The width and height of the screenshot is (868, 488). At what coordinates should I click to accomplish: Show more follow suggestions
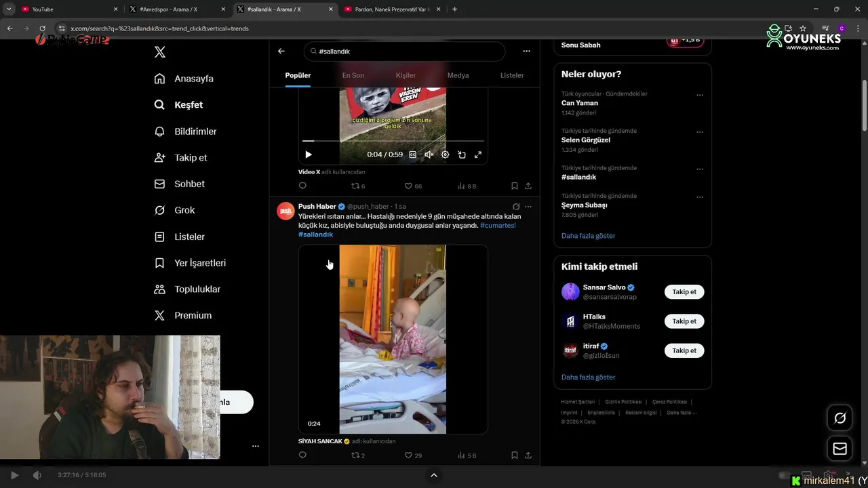pos(588,377)
